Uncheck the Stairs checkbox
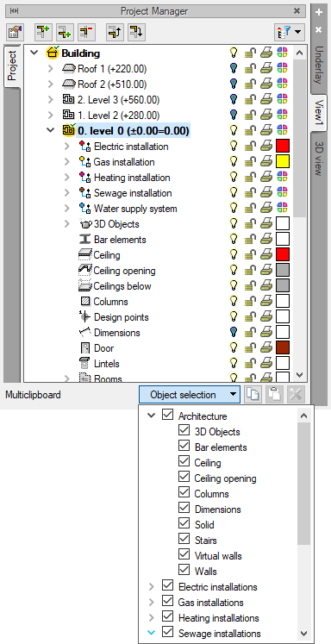Image resolution: width=331 pixels, height=644 pixels. pos(184,540)
